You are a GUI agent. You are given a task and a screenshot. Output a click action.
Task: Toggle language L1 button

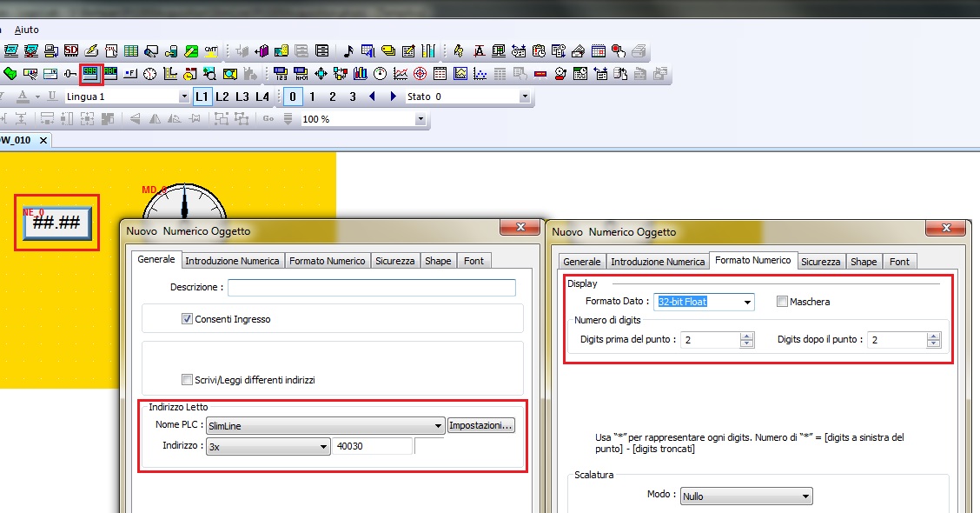202,97
